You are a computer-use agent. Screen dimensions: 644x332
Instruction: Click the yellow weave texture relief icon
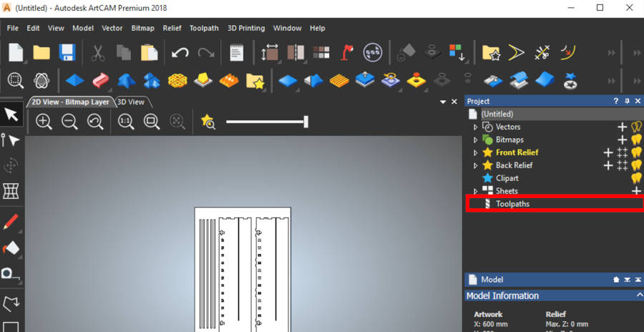[177, 80]
